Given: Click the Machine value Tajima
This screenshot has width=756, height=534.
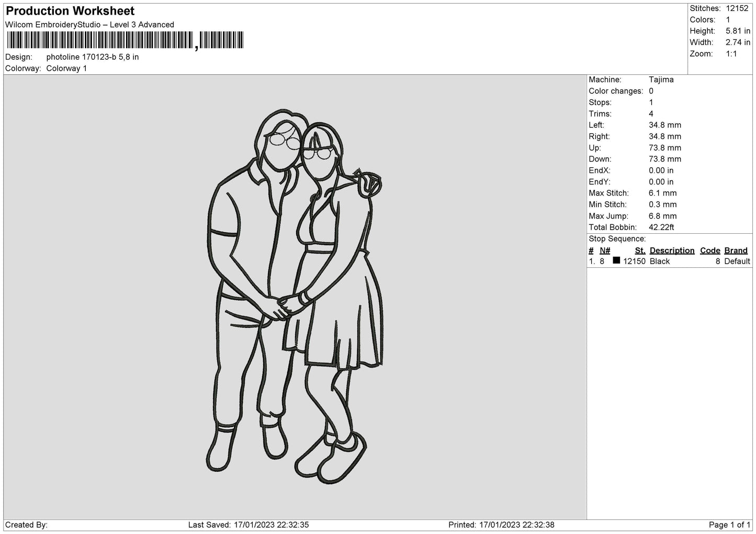Looking at the screenshot, I should click(x=661, y=79).
